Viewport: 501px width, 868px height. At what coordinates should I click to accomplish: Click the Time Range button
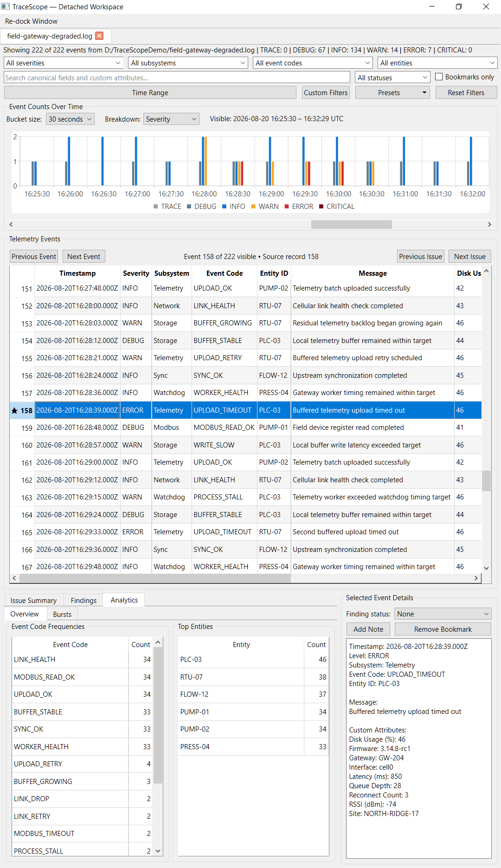pos(150,92)
